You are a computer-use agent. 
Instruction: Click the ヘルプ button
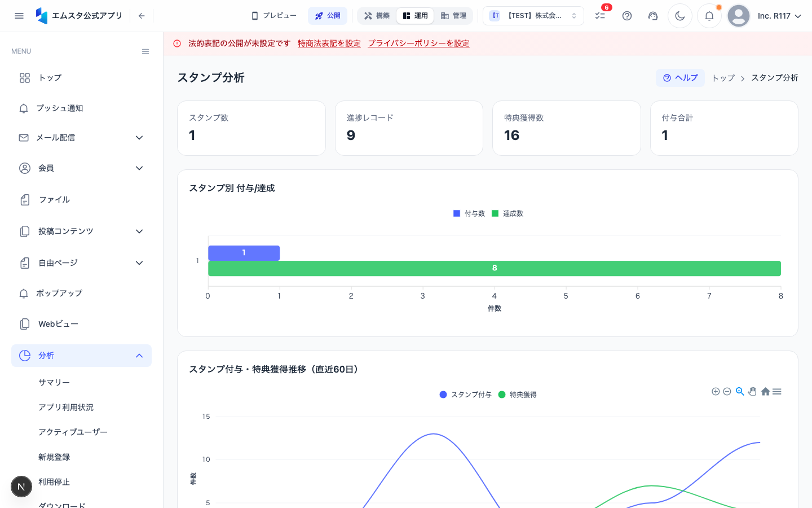(x=680, y=78)
